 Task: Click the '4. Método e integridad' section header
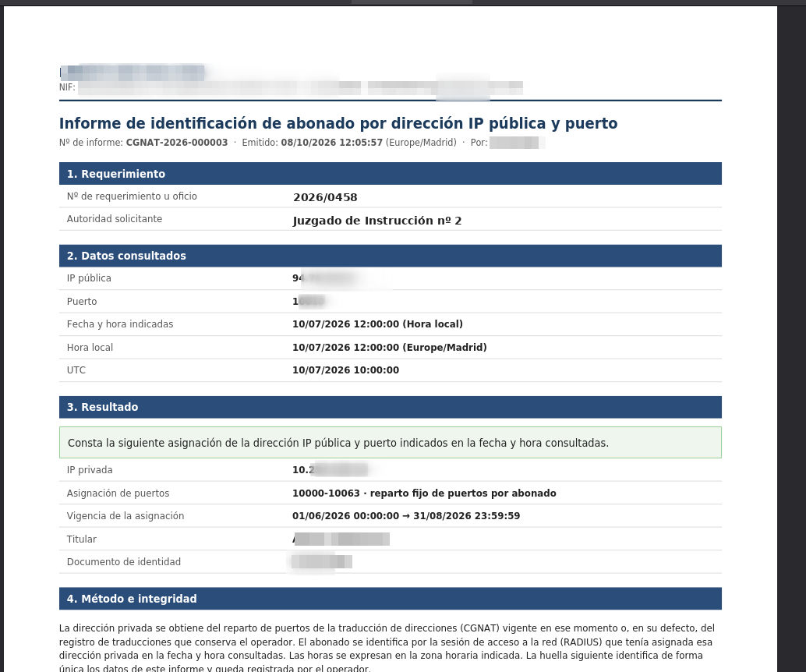[x=391, y=599]
